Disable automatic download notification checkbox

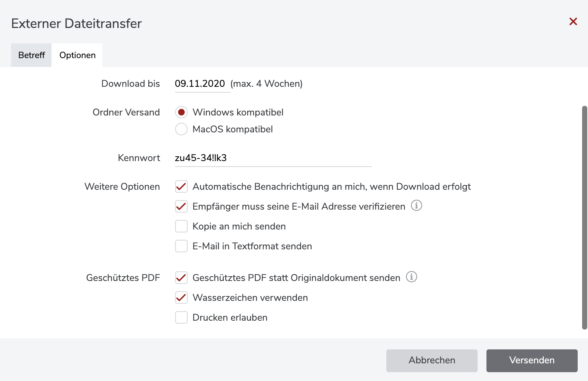tap(181, 186)
